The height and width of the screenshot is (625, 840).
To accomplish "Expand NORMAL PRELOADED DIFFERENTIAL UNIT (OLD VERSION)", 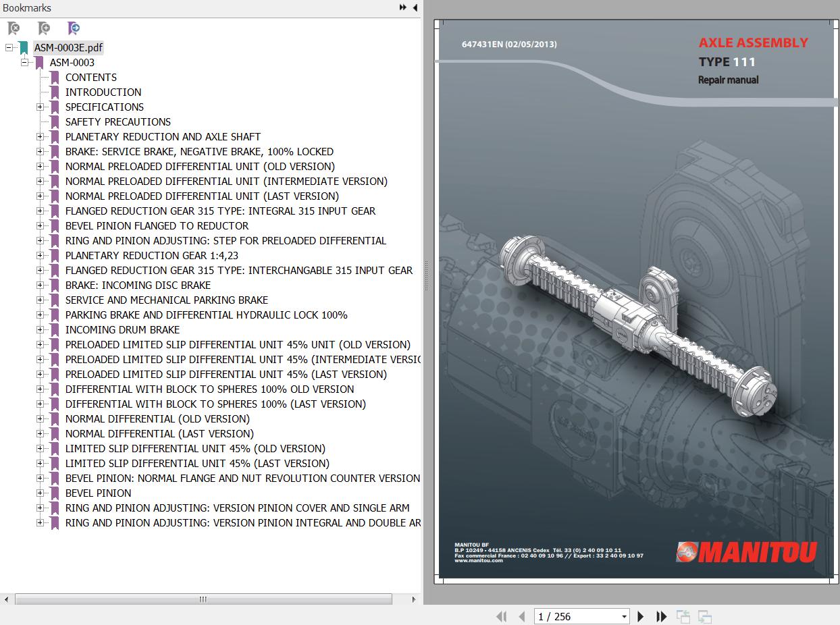I will [x=40, y=166].
